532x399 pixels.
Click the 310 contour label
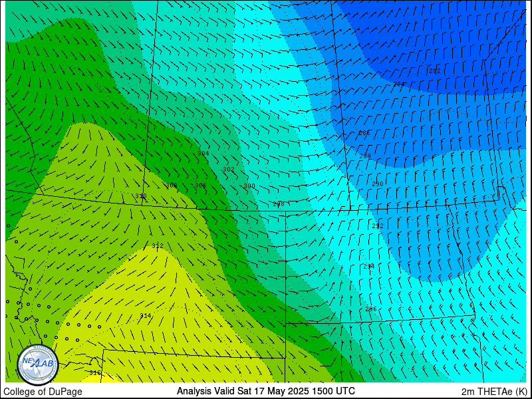click(141, 196)
